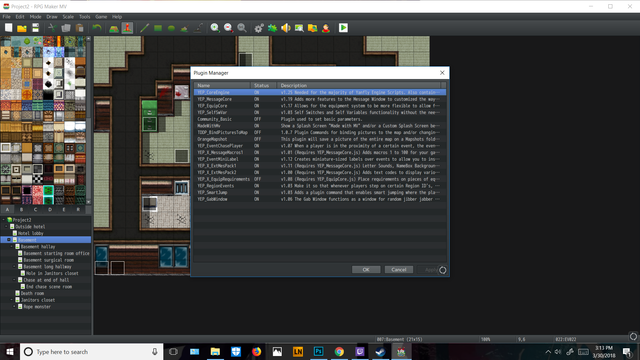This screenshot has width=640, height=360.
Task: Select Hotel lobby in map tree
Action: coord(31,233)
